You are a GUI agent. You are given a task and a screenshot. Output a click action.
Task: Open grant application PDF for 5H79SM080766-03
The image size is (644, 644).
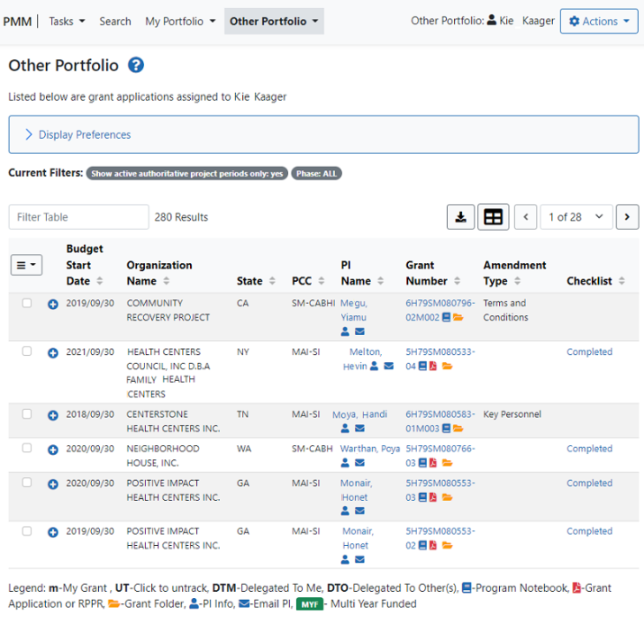coord(433,463)
